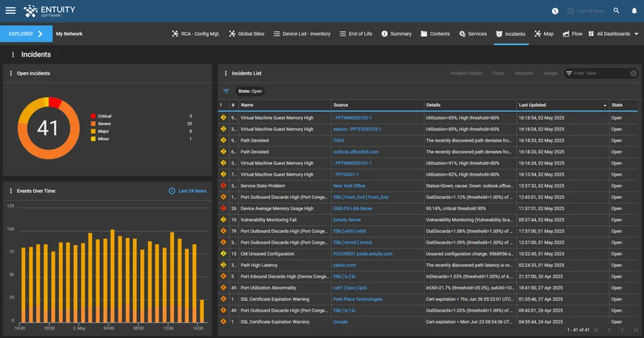The width and height of the screenshot is (644, 338).
Task: Open source link Entuity Server
Action: [347, 220]
